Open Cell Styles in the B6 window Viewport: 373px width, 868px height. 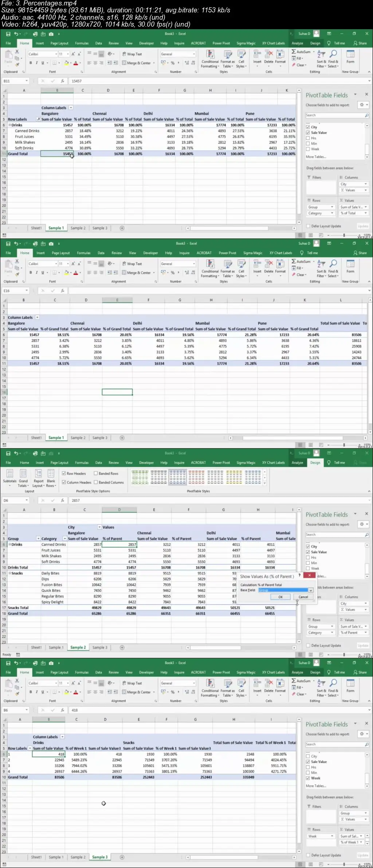(x=241, y=688)
